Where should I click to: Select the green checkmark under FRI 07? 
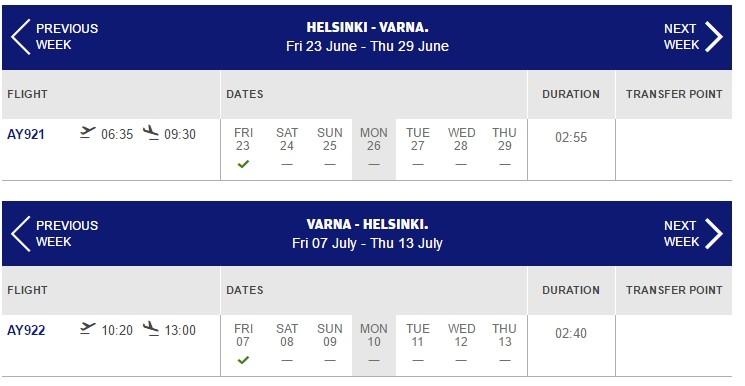[x=243, y=360]
